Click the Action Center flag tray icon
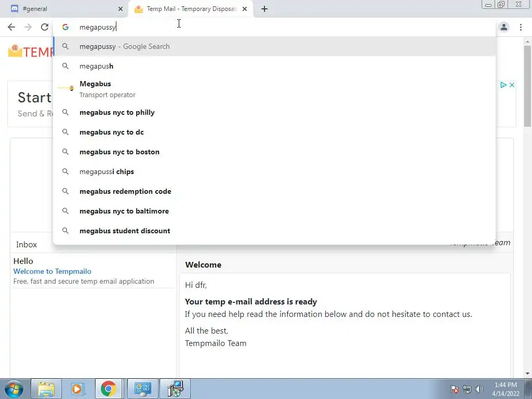This screenshot has width=532, height=399. 455,389
